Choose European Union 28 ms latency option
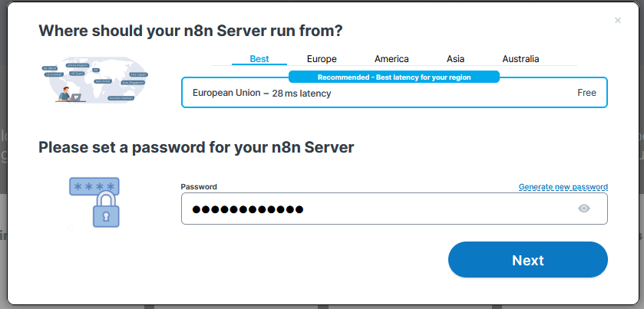 (395, 93)
